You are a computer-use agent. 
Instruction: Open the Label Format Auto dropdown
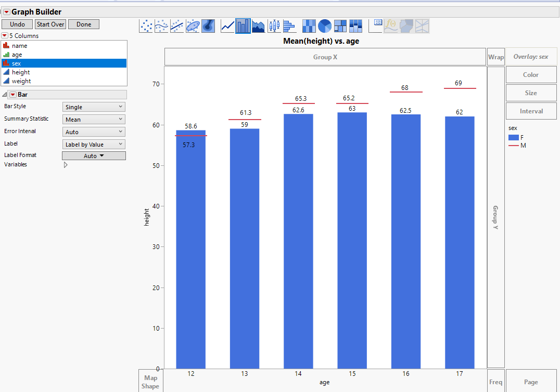94,155
